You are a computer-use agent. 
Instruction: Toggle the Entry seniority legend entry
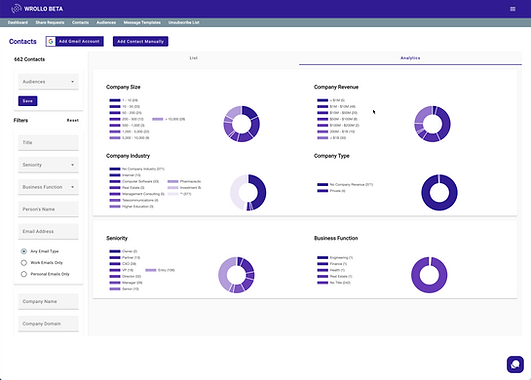coord(160,270)
